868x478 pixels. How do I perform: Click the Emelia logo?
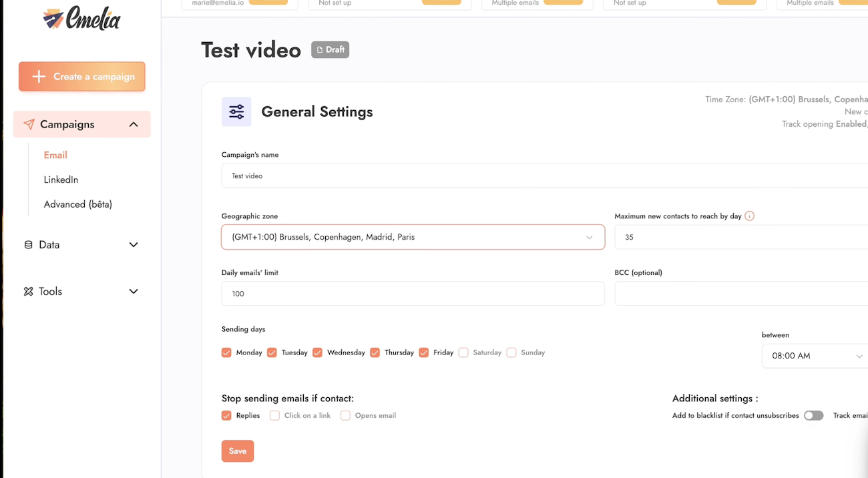click(81, 19)
